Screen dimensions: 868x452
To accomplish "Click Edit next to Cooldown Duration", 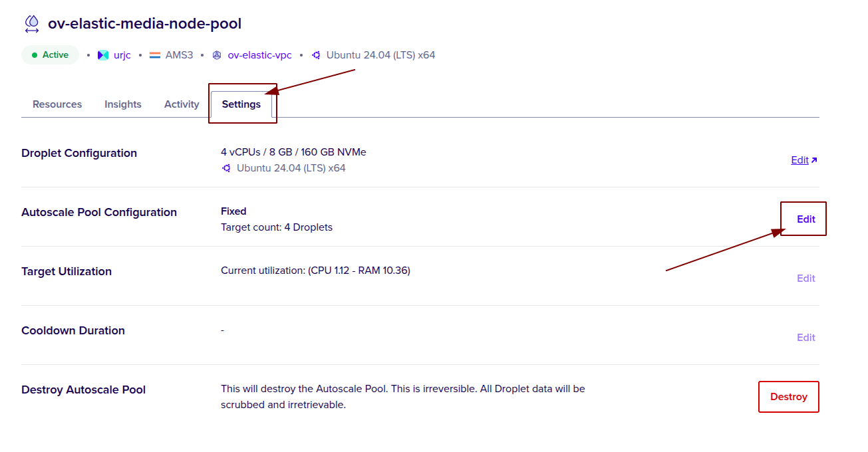I will (805, 337).
